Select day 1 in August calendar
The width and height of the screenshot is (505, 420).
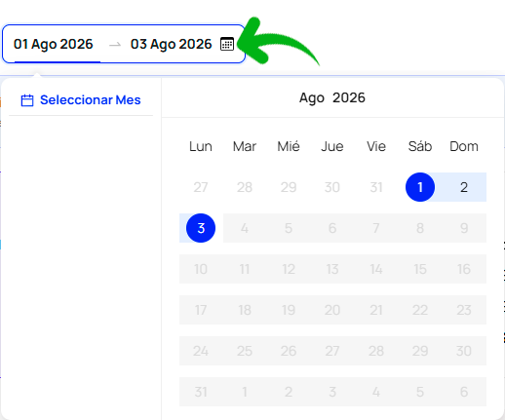click(x=420, y=187)
